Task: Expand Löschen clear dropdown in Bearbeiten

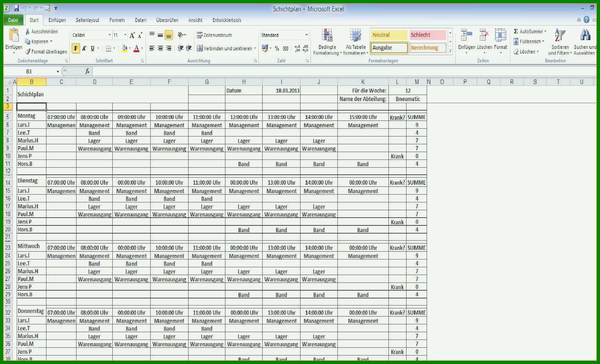Action: pos(538,52)
